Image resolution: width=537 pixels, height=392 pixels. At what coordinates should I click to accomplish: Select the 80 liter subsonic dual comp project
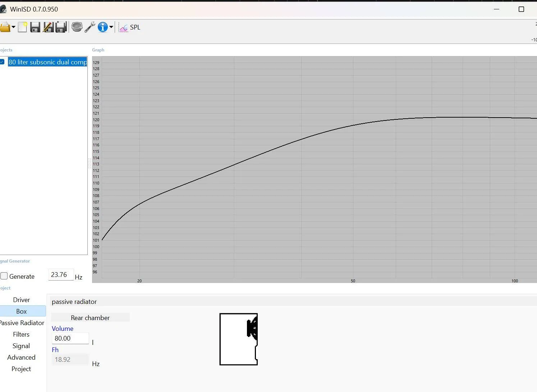47,62
